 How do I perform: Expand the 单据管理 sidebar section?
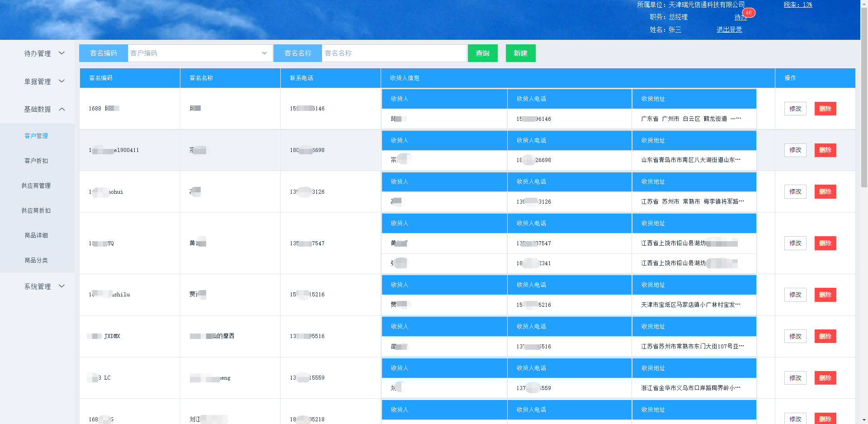44,81
